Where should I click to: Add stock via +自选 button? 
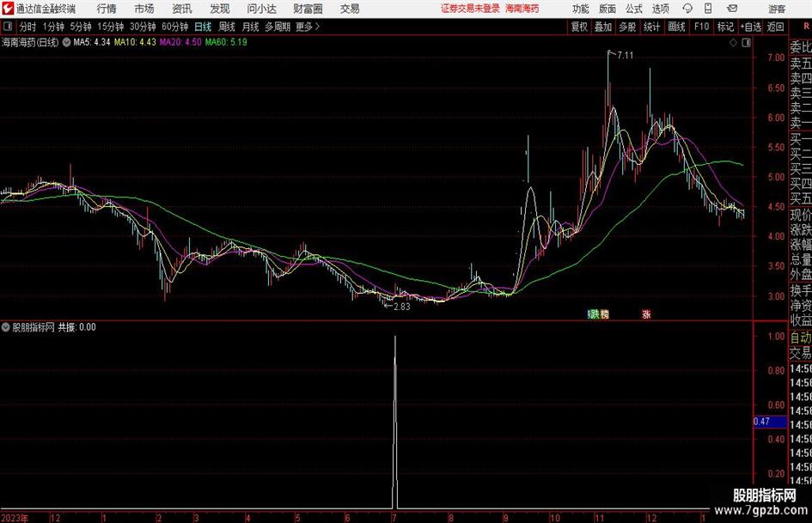(750, 27)
